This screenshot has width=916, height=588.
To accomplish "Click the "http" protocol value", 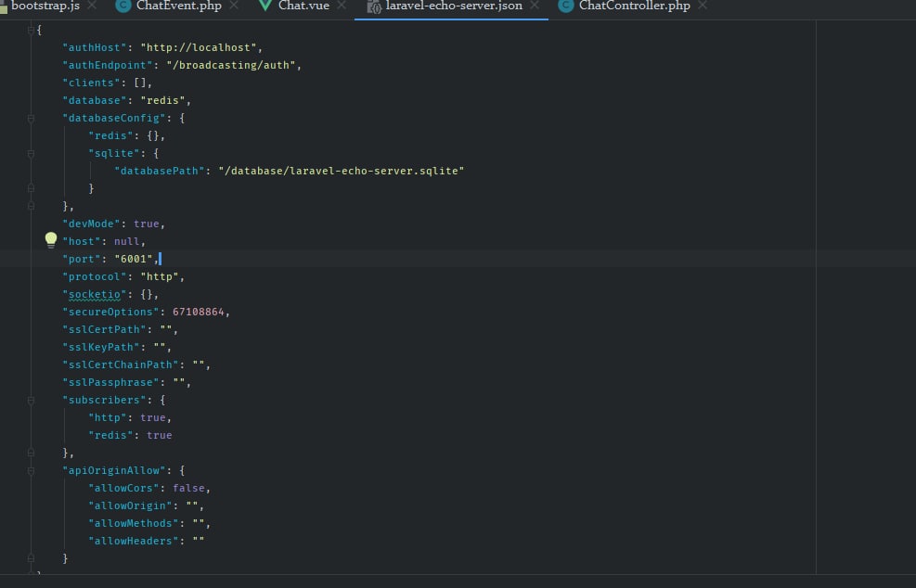I will pos(159,276).
